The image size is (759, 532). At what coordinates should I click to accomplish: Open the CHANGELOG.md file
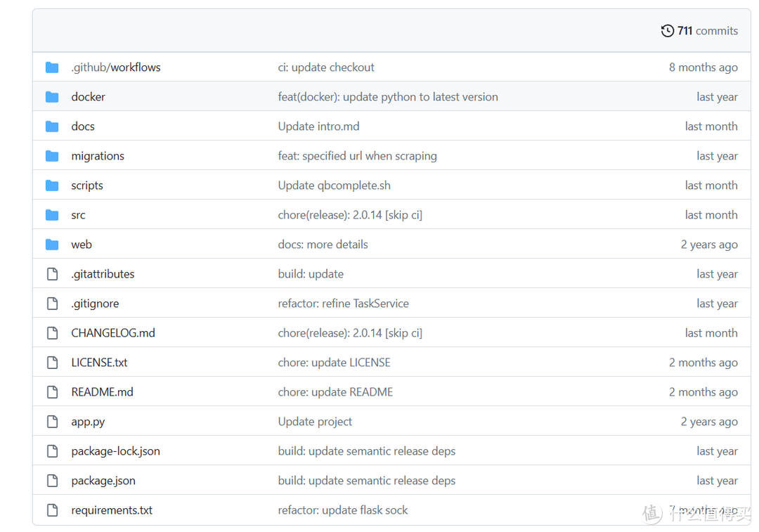113,333
